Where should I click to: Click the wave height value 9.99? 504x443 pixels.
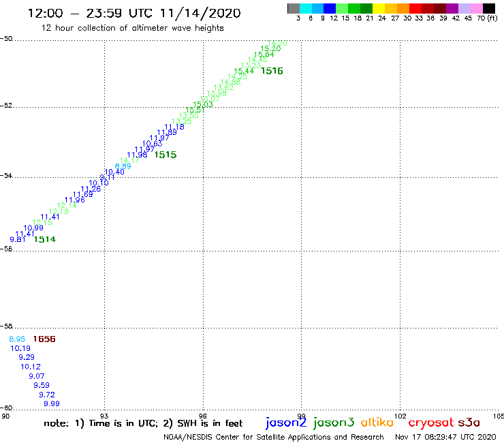52,403
